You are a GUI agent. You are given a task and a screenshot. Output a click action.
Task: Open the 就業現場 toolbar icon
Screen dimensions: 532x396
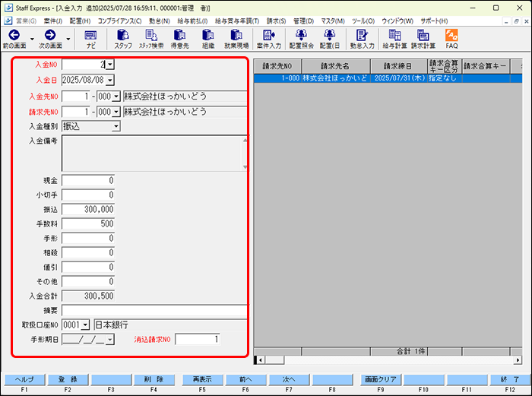236,35
